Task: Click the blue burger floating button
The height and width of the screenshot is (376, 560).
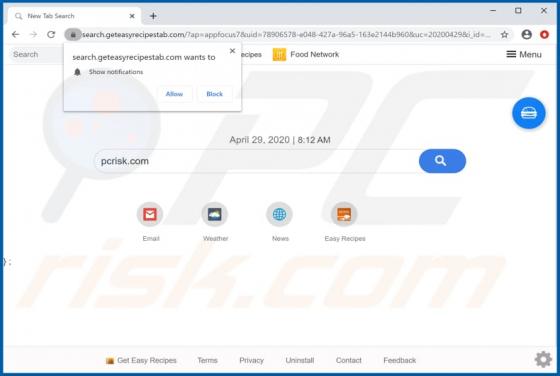Action: point(529,113)
